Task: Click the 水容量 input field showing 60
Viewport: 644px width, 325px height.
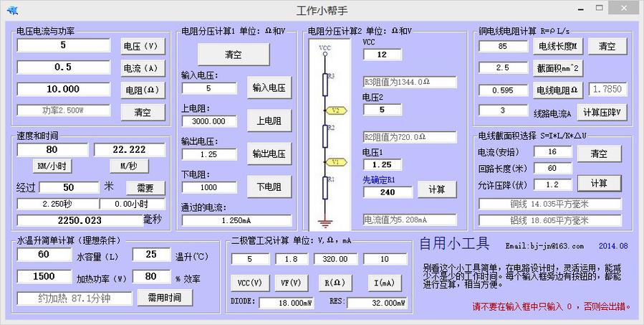Action: point(43,254)
